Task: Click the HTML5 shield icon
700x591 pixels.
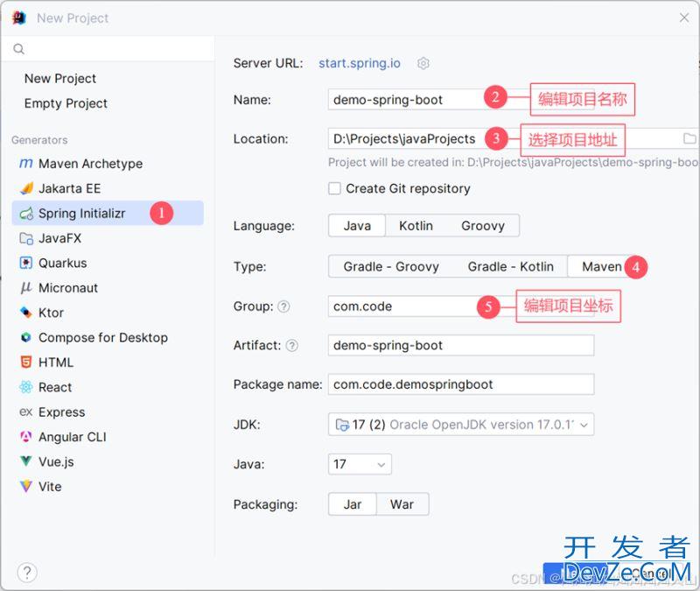Action: click(26, 362)
